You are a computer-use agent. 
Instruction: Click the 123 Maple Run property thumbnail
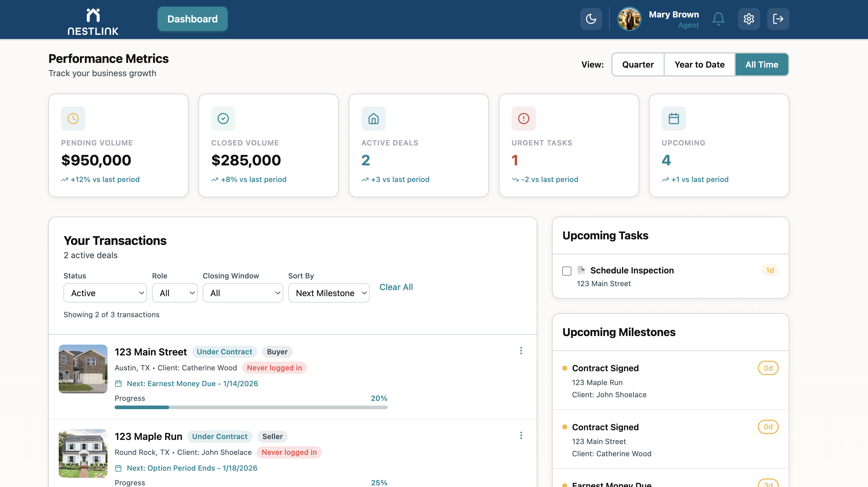tap(83, 453)
